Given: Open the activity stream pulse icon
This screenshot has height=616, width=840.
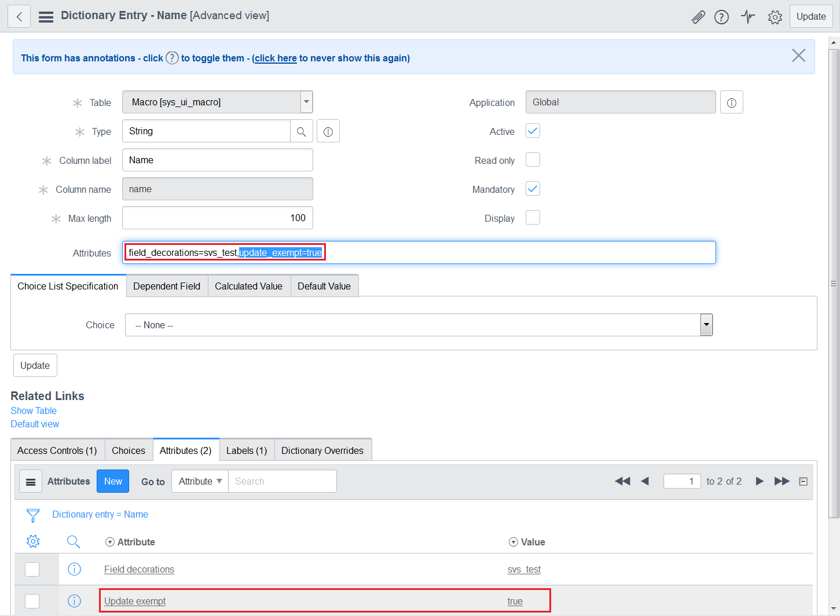Looking at the screenshot, I should [748, 17].
